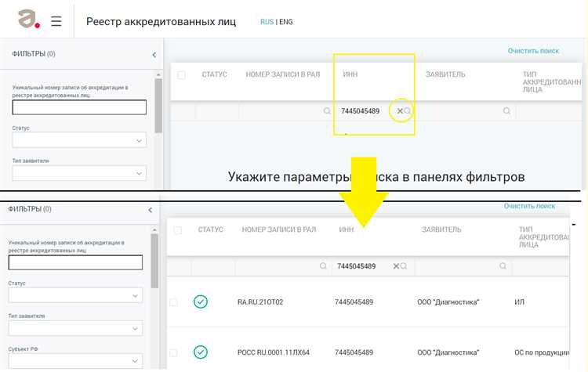
Task: Click ИНН cell in row RA.RU.21ОТ02
Action: [x=354, y=302]
